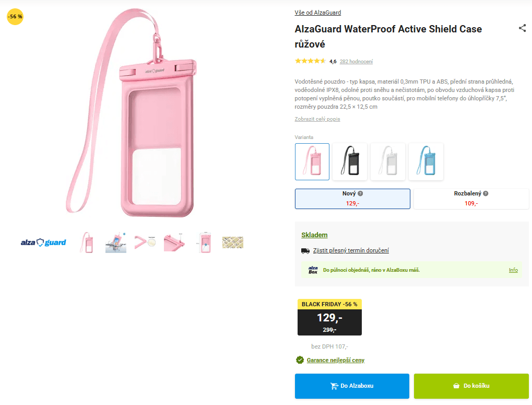Click the AlzaBox logo icon
This screenshot has height=405, width=532.
[x=313, y=270]
